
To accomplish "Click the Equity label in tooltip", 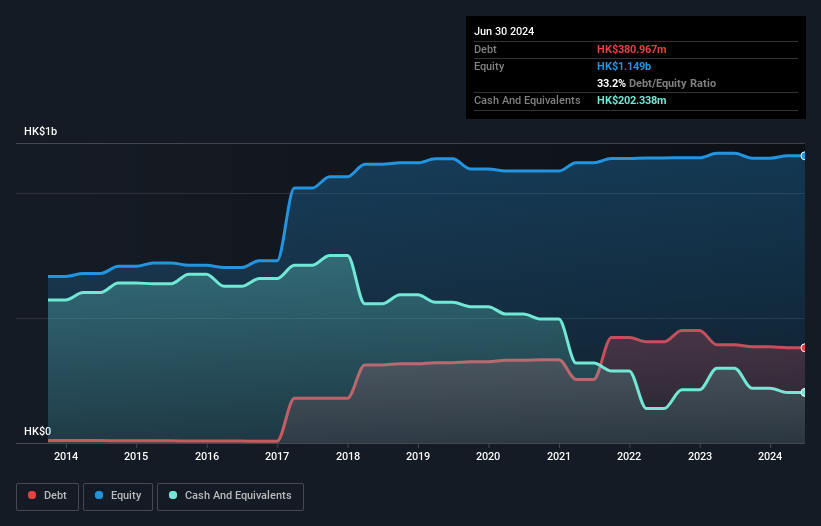I will (489, 66).
